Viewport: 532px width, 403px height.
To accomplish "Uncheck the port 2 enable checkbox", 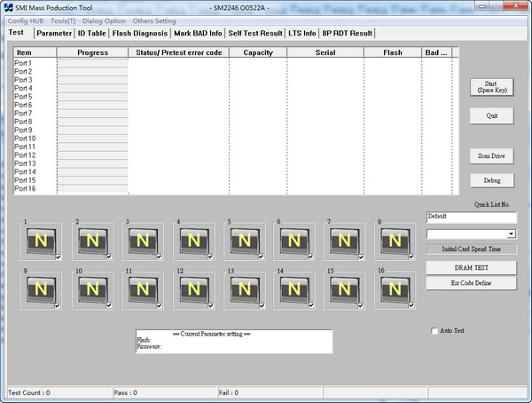I will click(109, 257).
